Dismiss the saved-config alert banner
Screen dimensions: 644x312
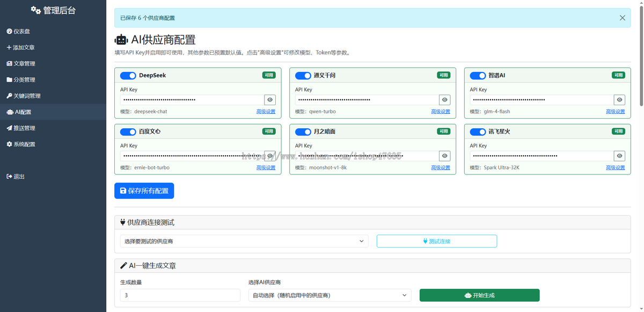click(622, 18)
